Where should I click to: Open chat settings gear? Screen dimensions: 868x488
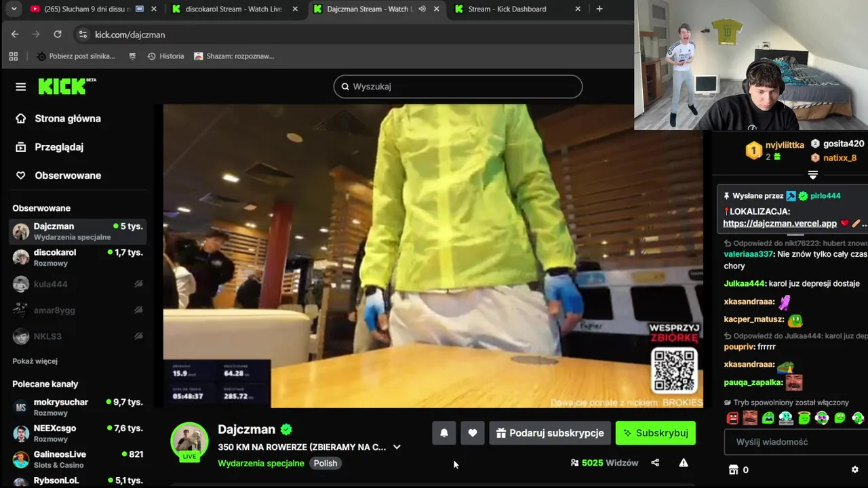coord(854,470)
